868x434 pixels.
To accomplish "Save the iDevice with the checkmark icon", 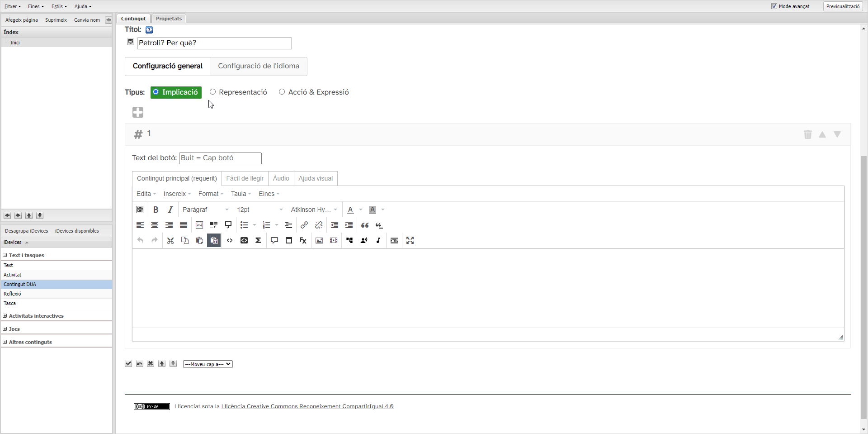I will [x=128, y=364].
